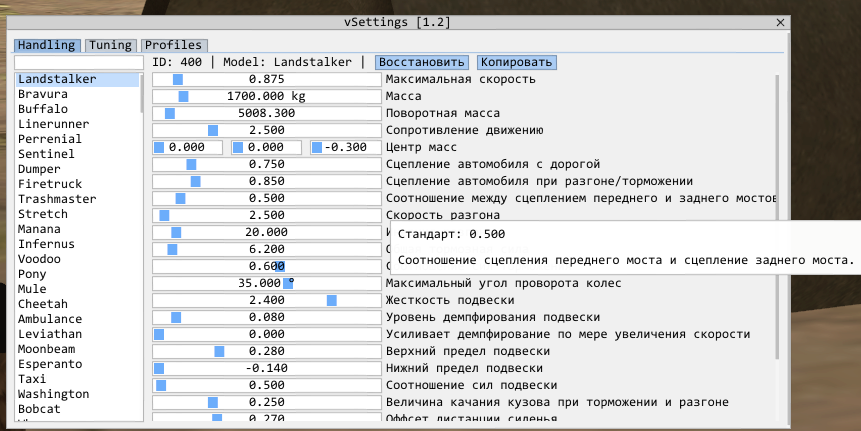
Task: Click the Копировать button
Action: [516, 62]
